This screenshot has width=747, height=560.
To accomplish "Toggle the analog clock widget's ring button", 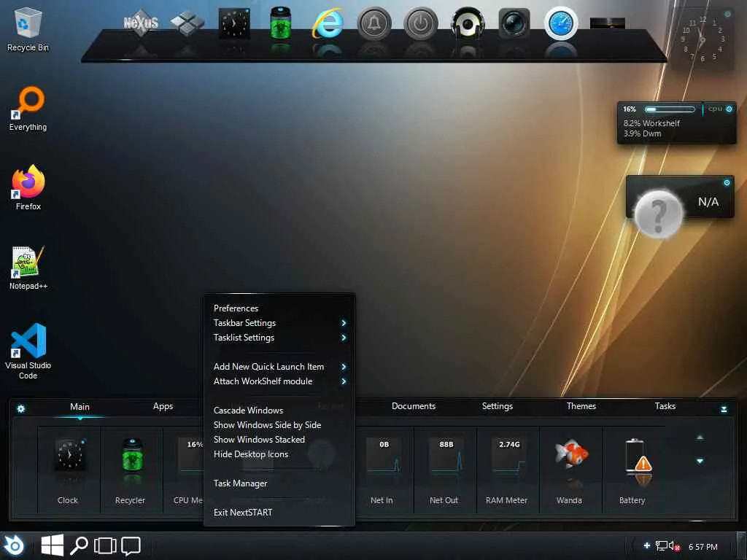I will pos(727,15).
